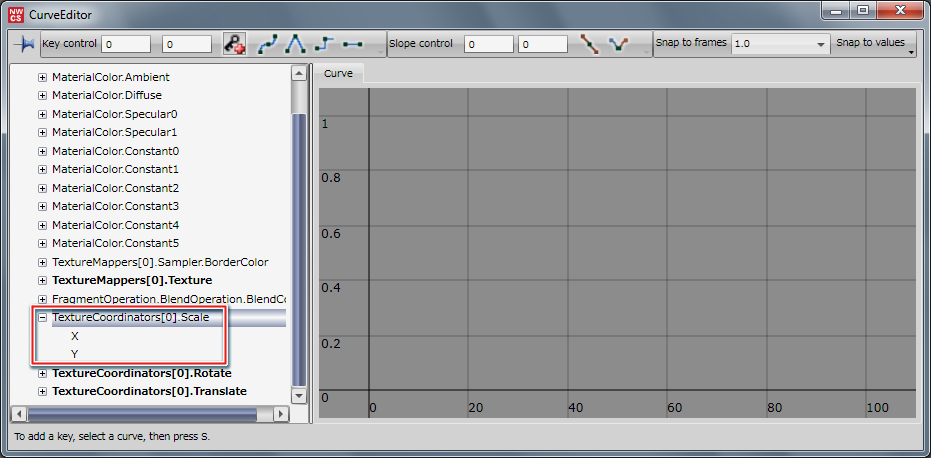Select the X curve under Scale
Screen dimensions: 931x458
[75, 336]
